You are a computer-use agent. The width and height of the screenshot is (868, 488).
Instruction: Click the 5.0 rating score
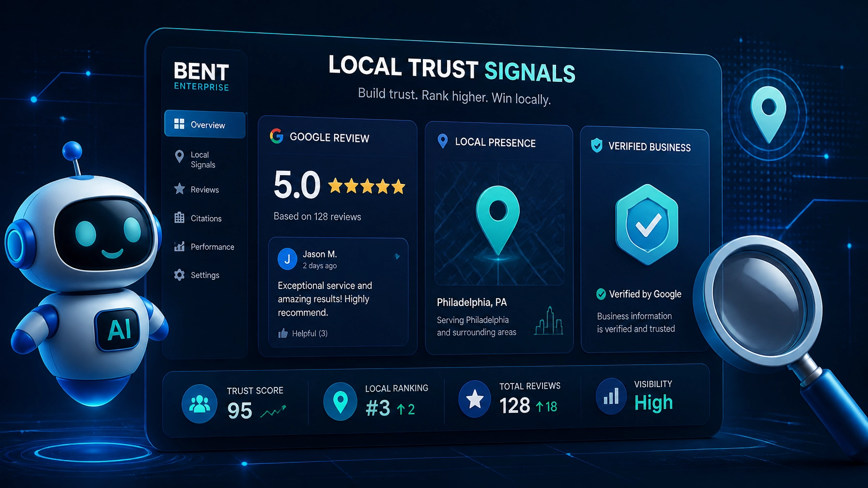297,185
